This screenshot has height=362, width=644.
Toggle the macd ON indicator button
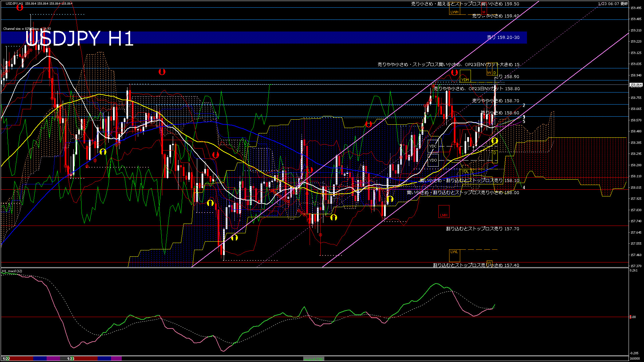pyautogui.click(x=314, y=359)
